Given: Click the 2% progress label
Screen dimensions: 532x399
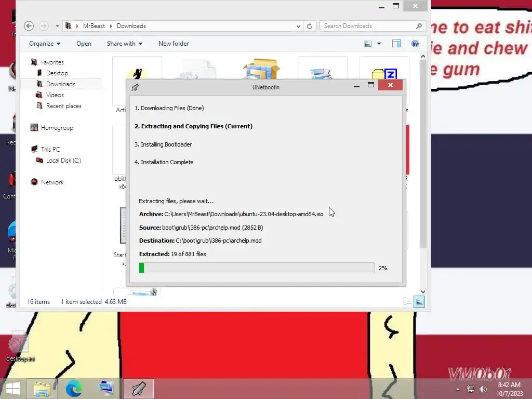Looking at the screenshot, I should tap(383, 268).
